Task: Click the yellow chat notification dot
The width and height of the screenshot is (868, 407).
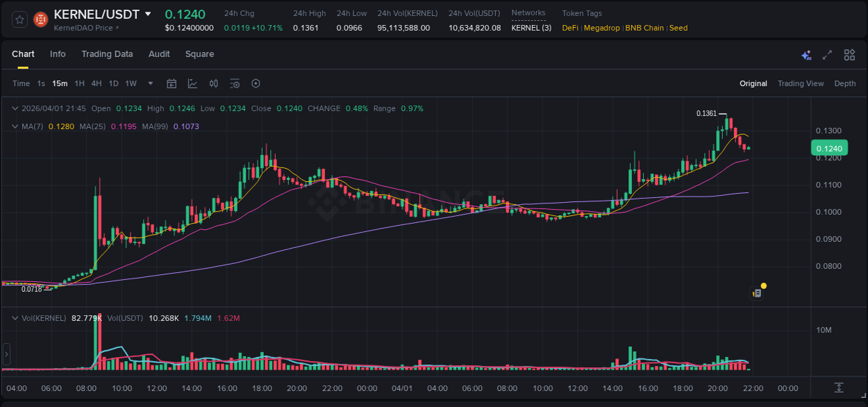Action: (x=763, y=285)
